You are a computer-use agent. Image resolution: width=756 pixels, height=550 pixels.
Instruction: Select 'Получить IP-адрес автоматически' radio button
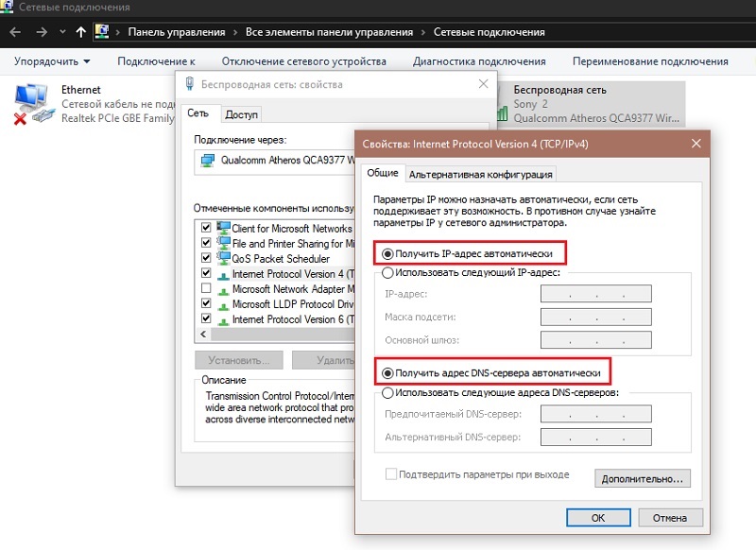[386, 254]
